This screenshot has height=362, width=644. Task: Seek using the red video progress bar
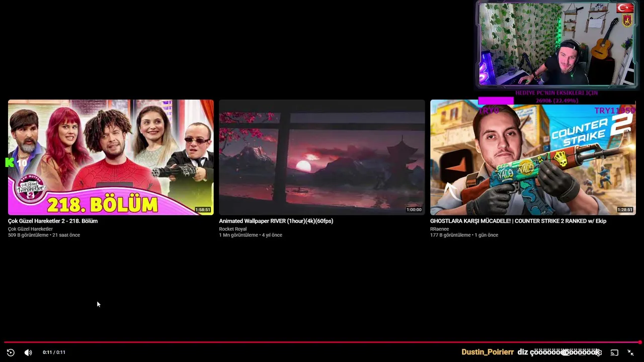[x=322, y=342]
